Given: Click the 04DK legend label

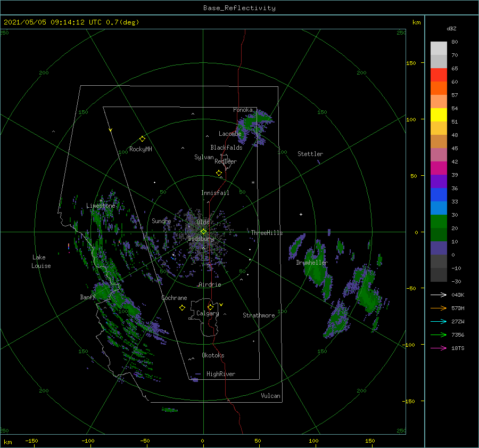Looking at the screenshot, I should 458,295.
